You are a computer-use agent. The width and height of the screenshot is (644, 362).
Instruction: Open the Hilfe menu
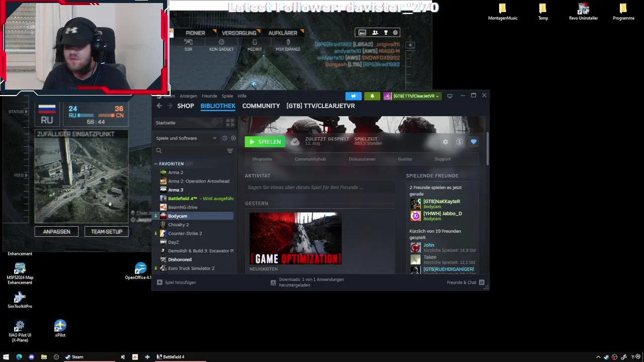(x=242, y=96)
